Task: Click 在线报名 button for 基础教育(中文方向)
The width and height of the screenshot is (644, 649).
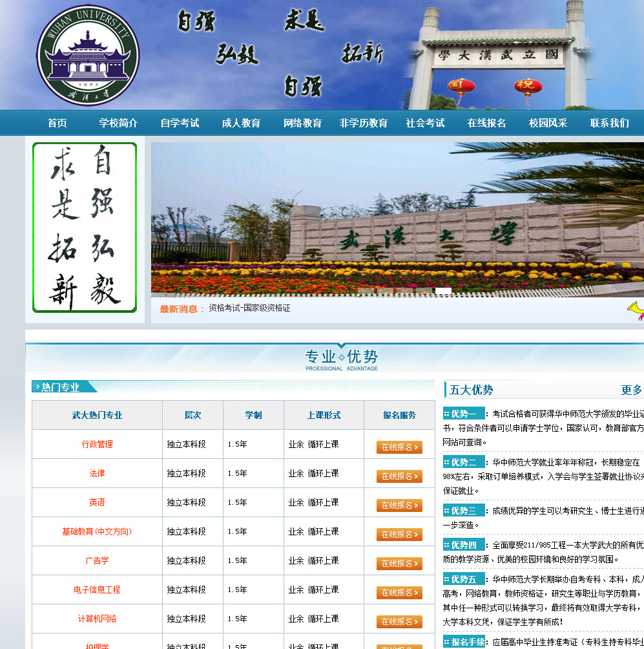Action: 399,535
